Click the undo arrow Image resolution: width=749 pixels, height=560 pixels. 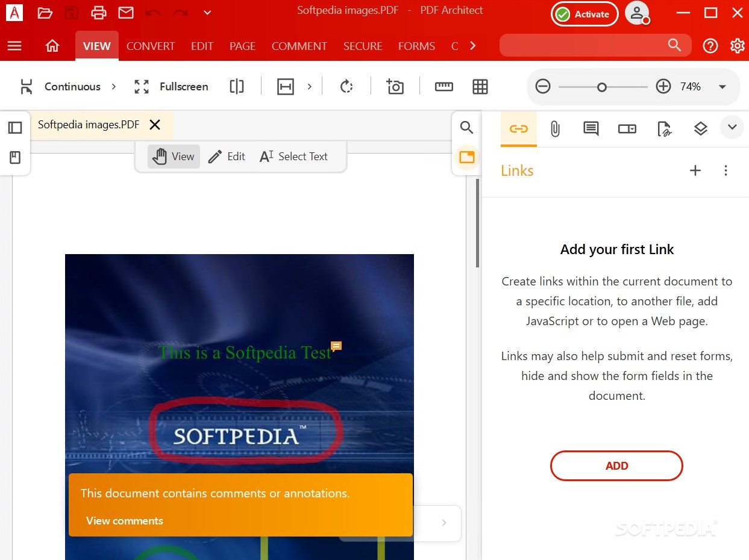(153, 13)
